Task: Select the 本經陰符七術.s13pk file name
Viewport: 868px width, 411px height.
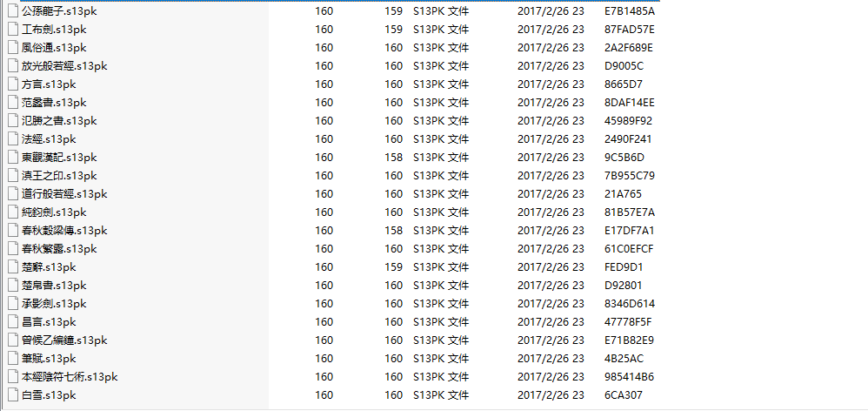Action: click(x=70, y=377)
